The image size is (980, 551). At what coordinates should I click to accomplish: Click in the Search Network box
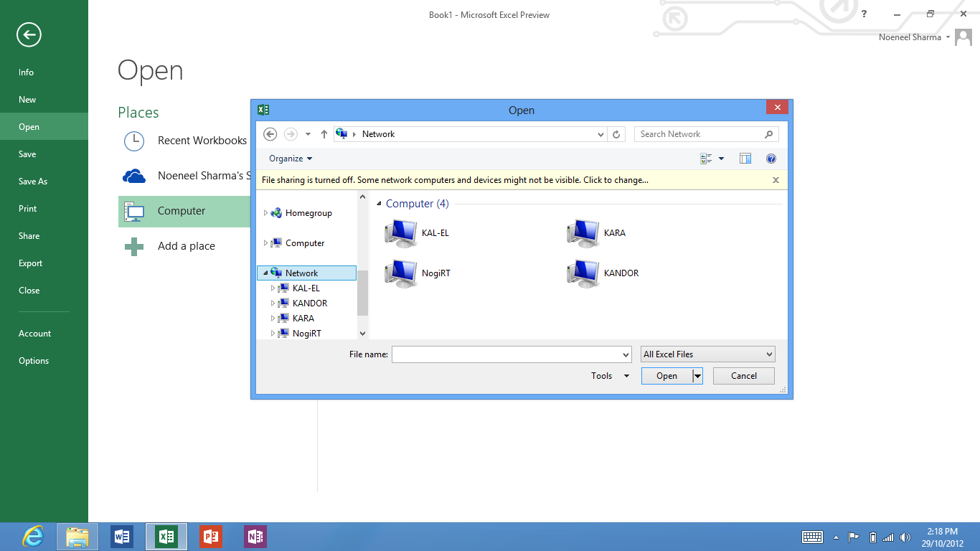(x=699, y=134)
